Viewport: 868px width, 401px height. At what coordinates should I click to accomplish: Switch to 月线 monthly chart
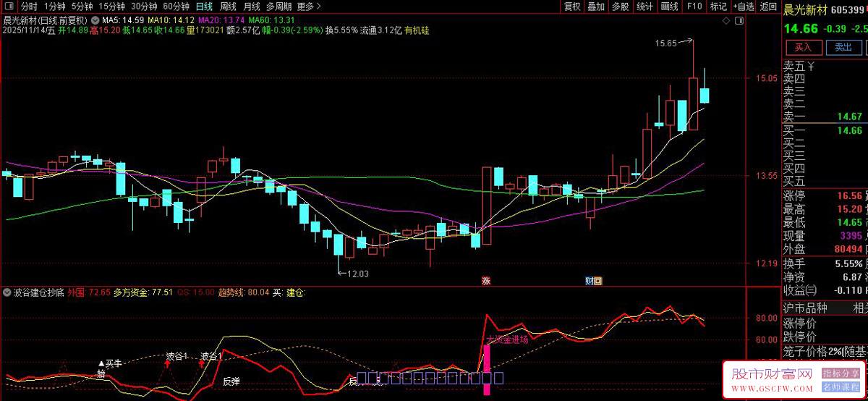(x=251, y=7)
